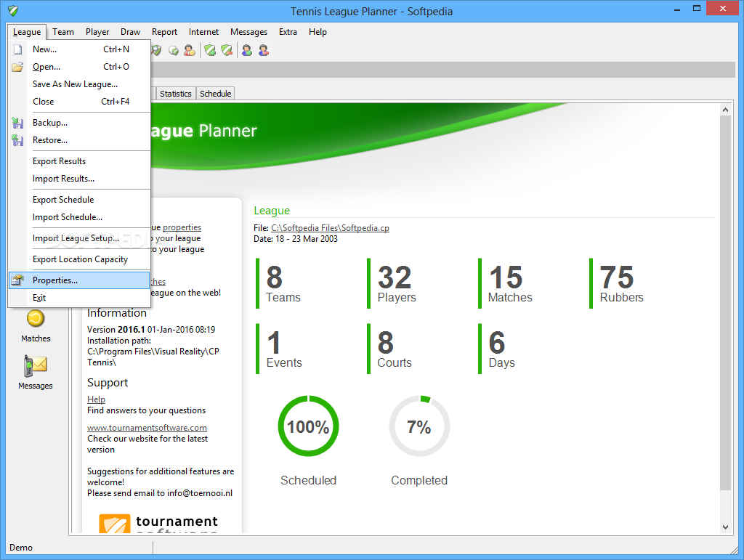This screenshot has height=560, width=744.
Task: Click the globe with shield toolbar icon
Action: [174, 50]
